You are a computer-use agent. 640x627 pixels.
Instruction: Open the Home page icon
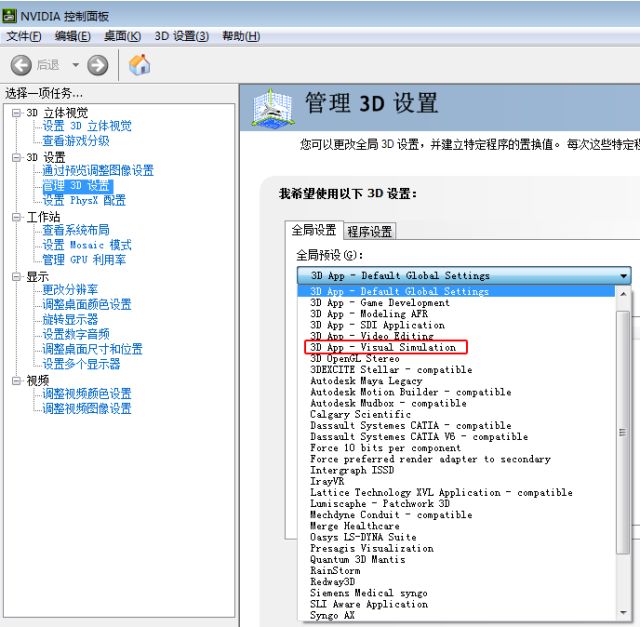(139, 65)
